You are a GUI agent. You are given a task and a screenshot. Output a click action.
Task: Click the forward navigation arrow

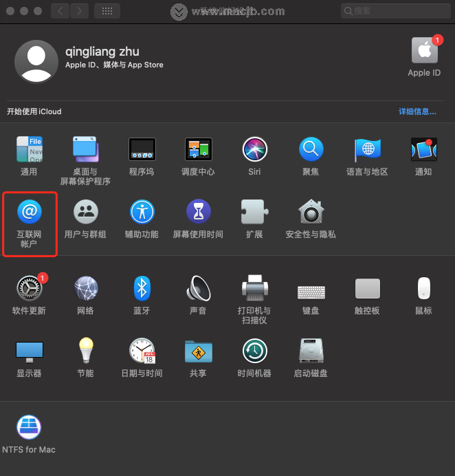click(80, 11)
